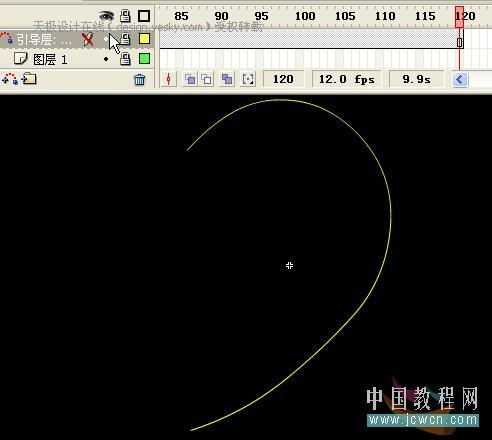Delete the layer with trash icon
The width and height of the screenshot is (492, 440).
(x=140, y=79)
